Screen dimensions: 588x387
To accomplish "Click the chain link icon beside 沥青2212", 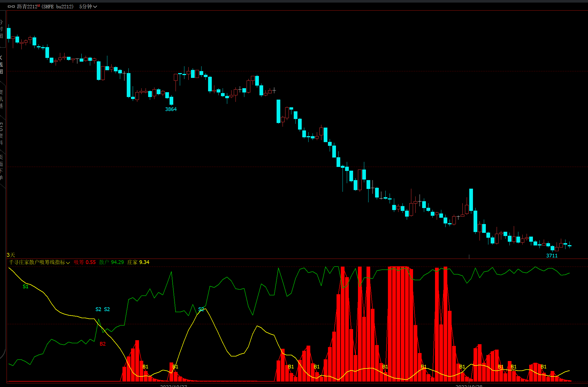I will (11, 7).
